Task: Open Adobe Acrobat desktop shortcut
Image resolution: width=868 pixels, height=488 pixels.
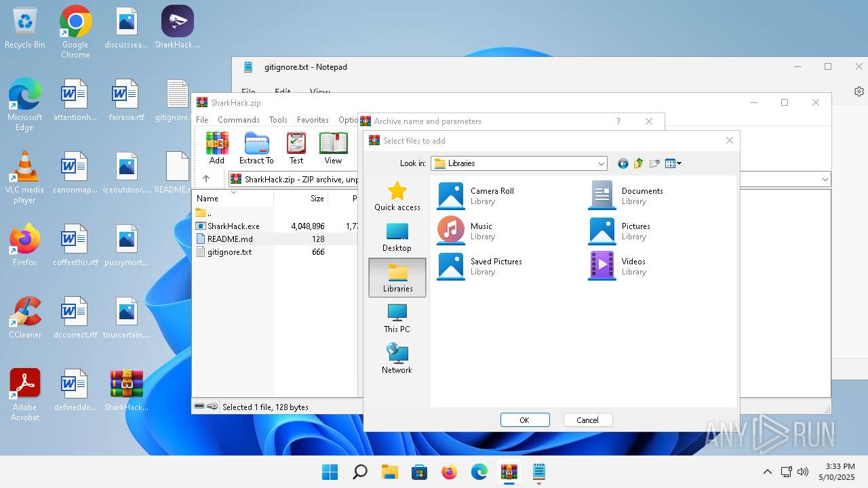Action: 25,395
